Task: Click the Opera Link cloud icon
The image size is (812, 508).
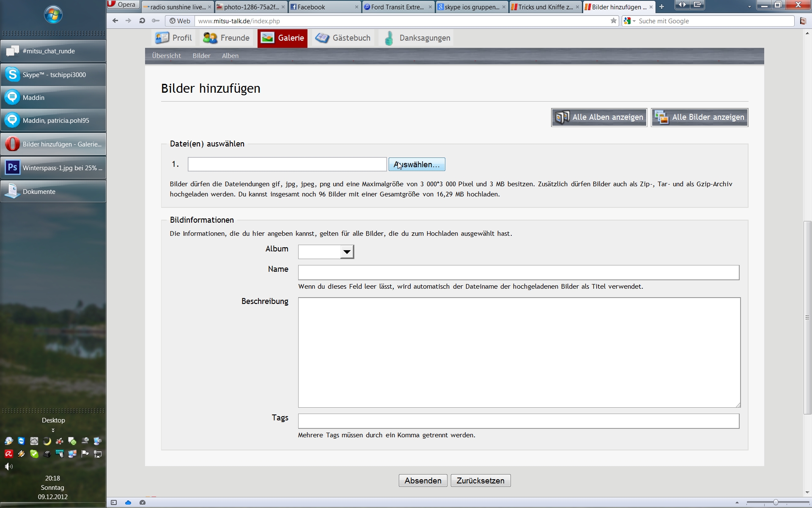Action: [x=128, y=502]
